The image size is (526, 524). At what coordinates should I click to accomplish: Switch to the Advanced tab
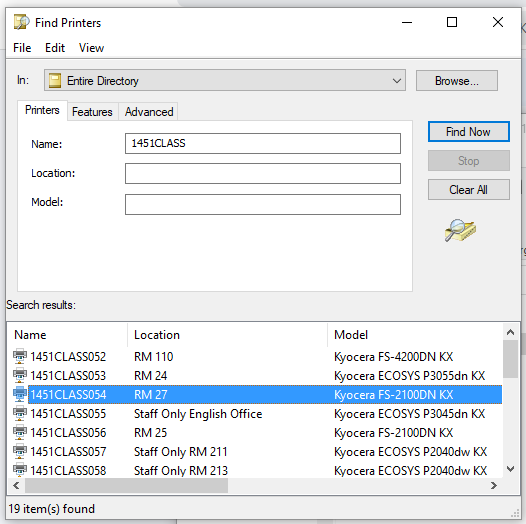pyautogui.click(x=149, y=112)
